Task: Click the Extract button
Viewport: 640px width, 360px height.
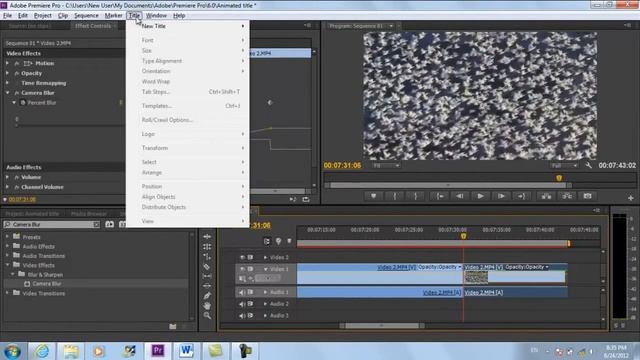Action: [567, 196]
